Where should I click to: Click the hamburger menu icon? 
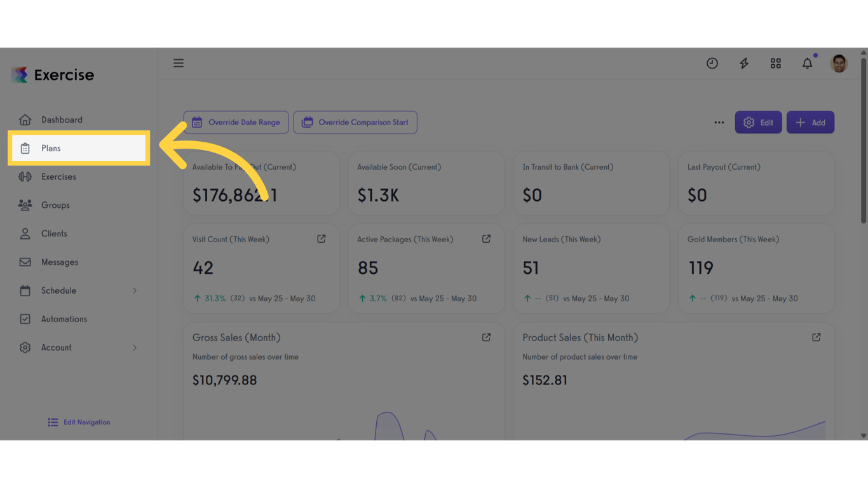pyautogui.click(x=179, y=64)
